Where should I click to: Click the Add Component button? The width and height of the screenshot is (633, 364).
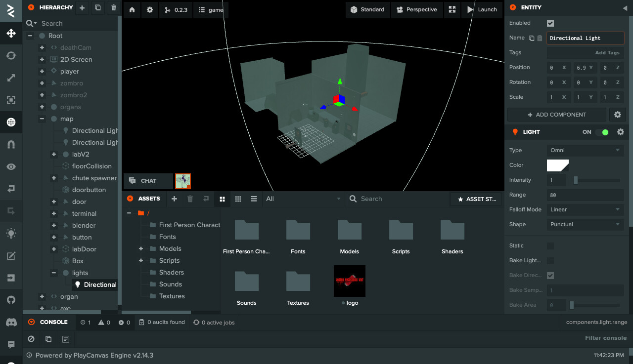pyautogui.click(x=556, y=115)
